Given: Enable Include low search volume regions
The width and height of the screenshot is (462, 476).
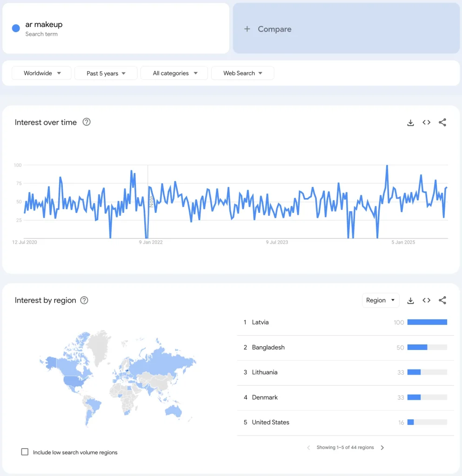Looking at the screenshot, I should [25, 452].
